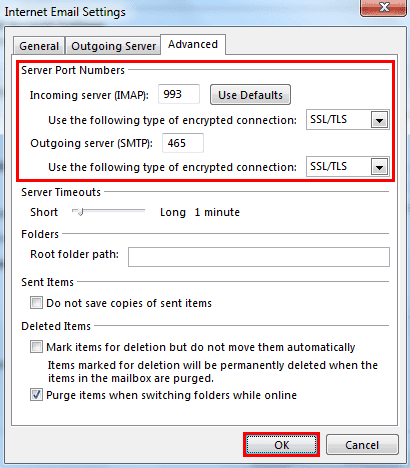410x468 pixels.
Task: Click the Server Timeouts slider thumb
Action: pos(80,212)
